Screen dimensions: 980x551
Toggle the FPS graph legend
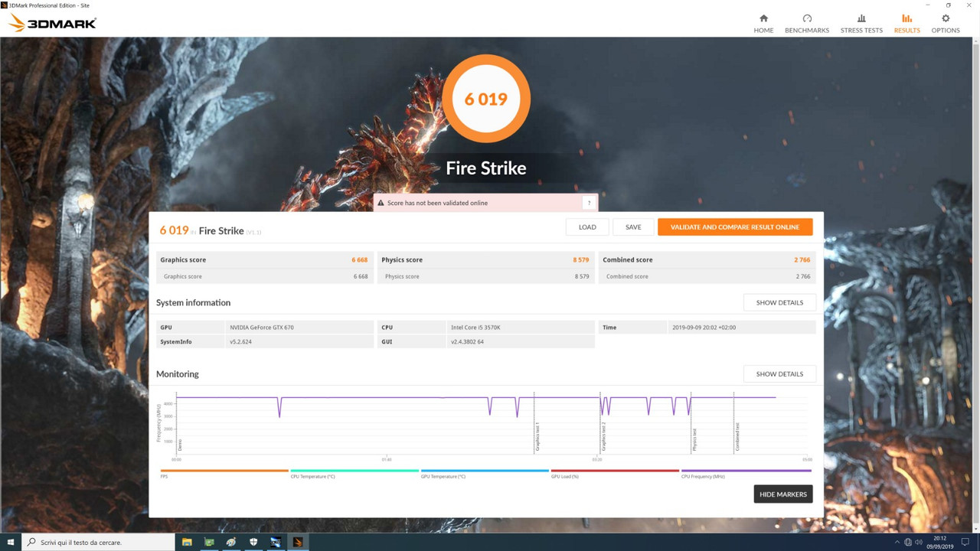pyautogui.click(x=224, y=474)
